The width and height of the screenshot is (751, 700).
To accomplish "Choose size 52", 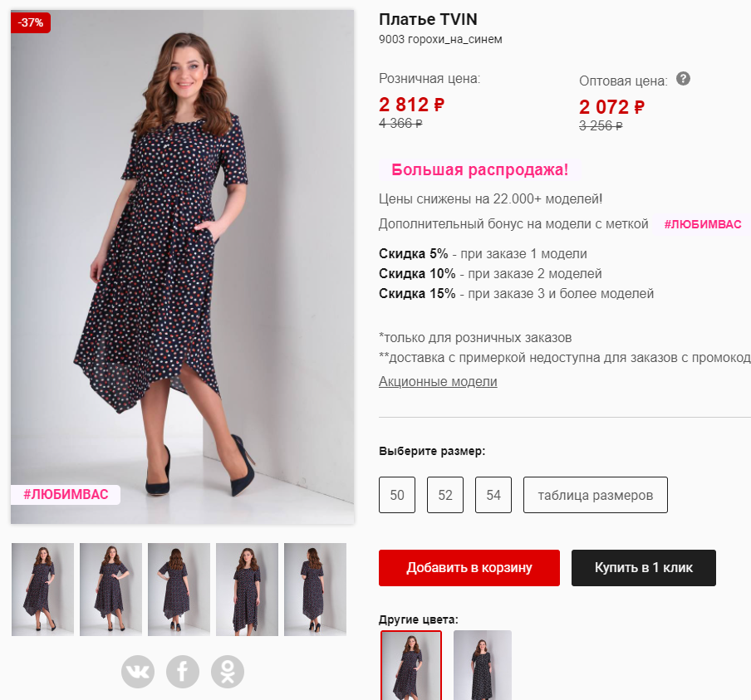I will point(445,495).
